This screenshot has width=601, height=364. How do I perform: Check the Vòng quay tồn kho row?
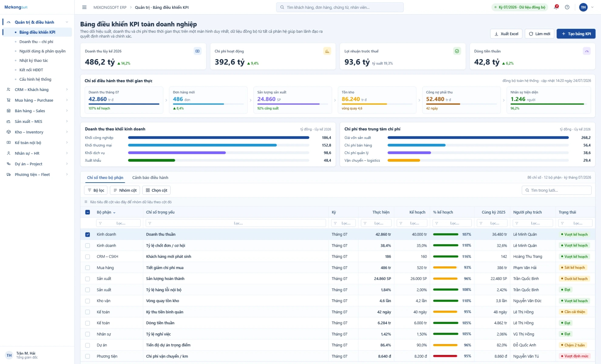pos(87,301)
